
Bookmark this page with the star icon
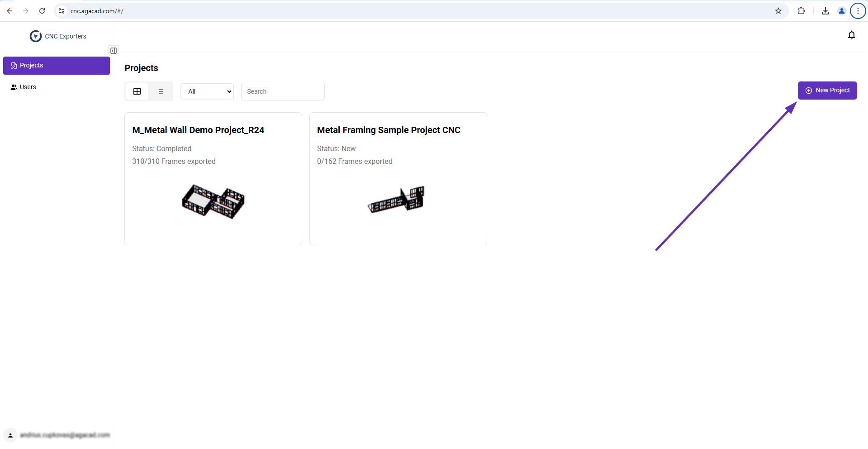point(778,11)
